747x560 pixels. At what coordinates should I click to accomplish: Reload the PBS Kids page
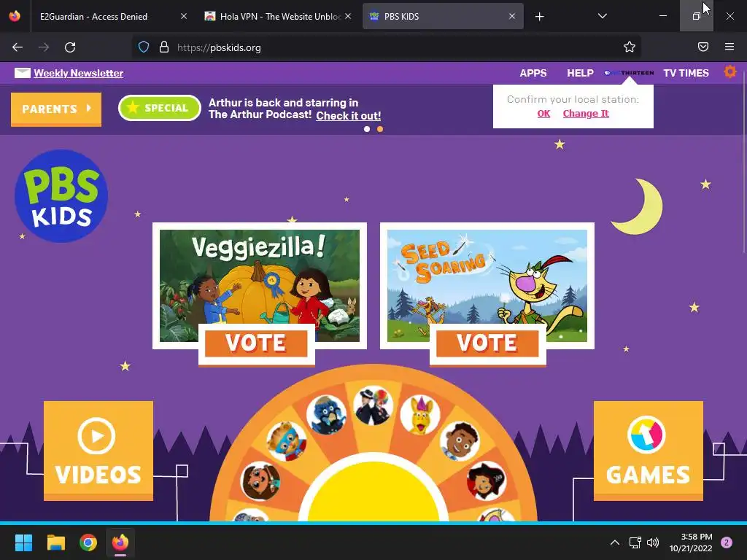pos(70,47)
